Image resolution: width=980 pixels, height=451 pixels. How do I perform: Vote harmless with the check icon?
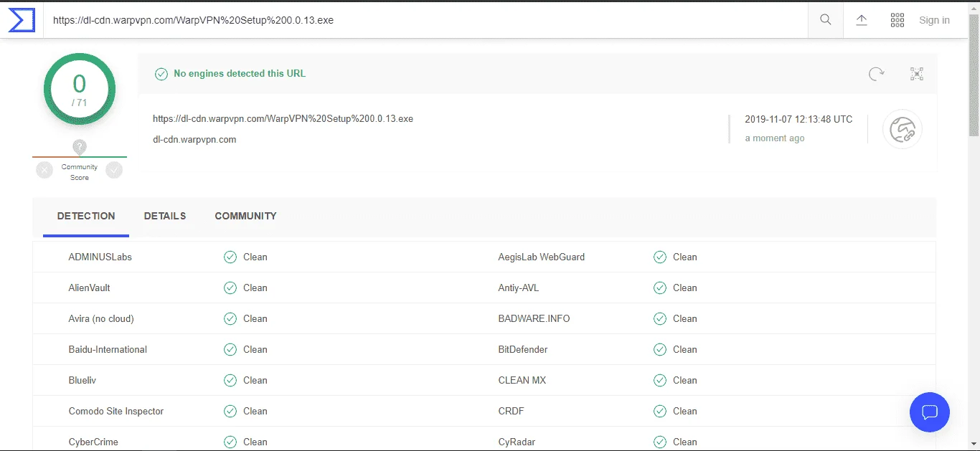coord(114,170)
